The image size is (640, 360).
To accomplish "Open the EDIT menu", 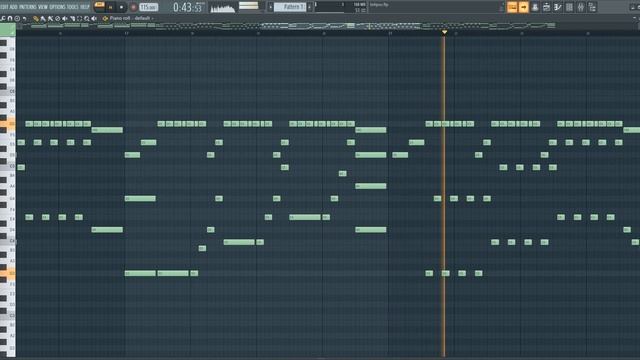I will (4, 7).
